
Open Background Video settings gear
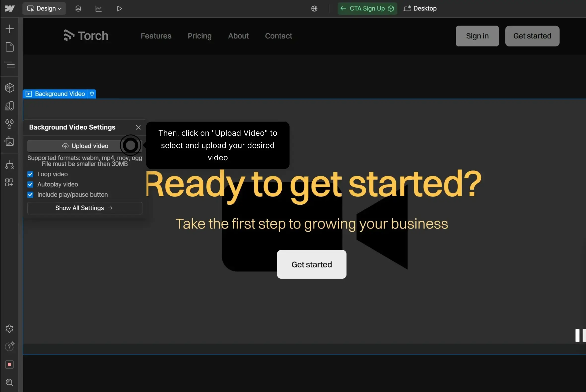pos(92,94)
